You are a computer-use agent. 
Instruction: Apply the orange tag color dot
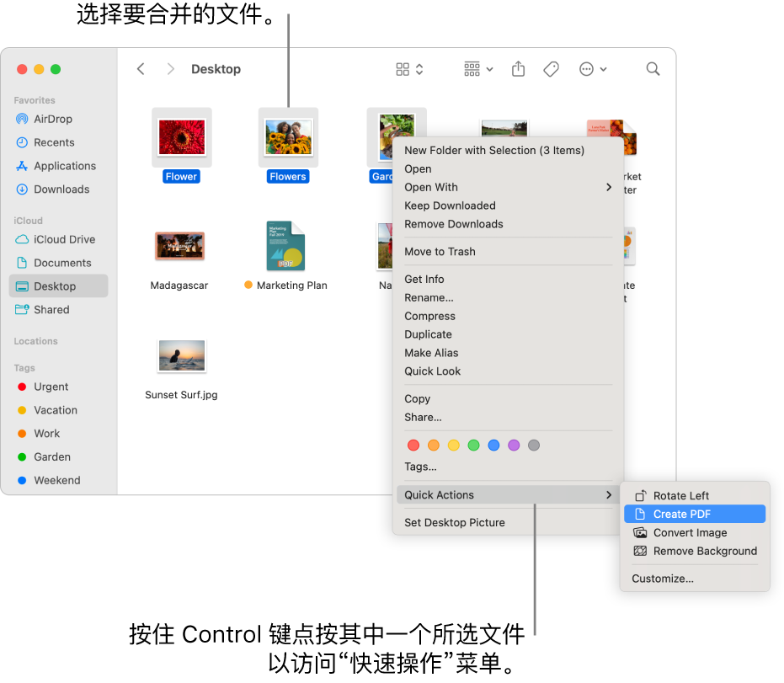tap(434, 446)
